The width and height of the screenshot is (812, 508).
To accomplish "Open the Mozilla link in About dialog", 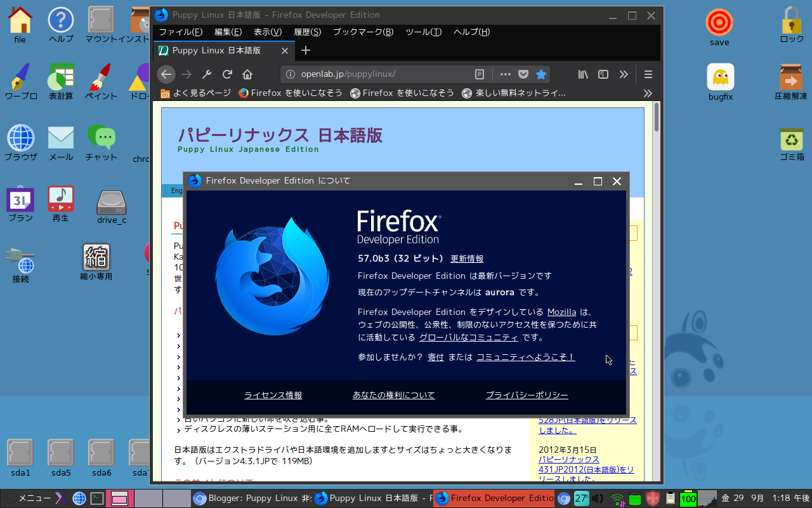I will (562, 312).
